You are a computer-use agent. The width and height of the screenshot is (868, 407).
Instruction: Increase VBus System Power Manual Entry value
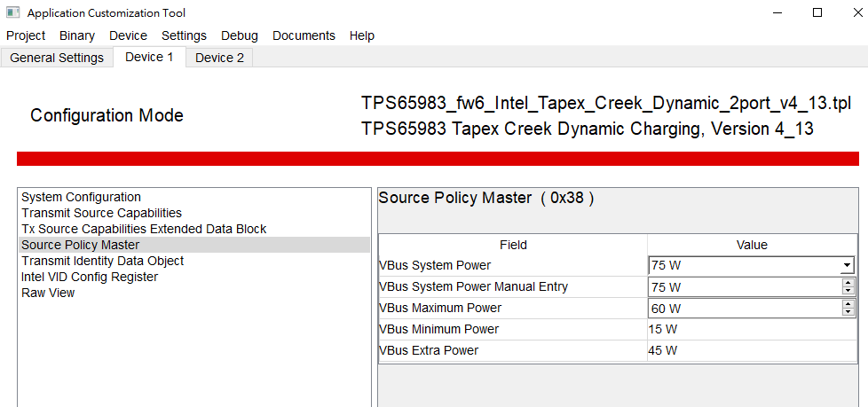tap(848, 283)
